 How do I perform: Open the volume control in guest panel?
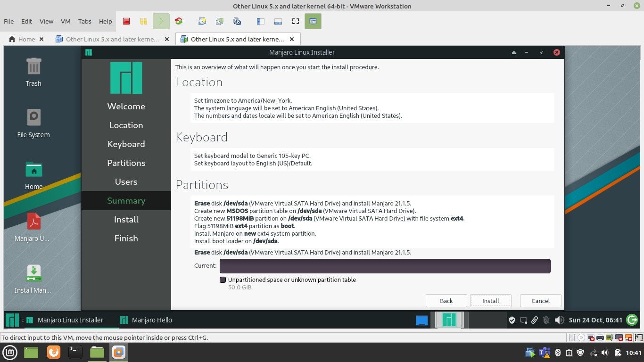[x=559, y=320]
